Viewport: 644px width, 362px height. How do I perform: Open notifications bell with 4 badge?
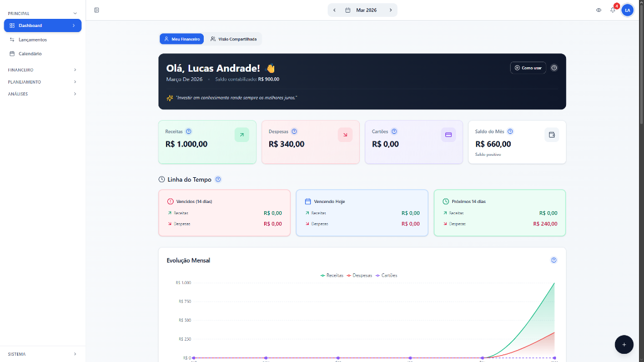tap(613, 9)
